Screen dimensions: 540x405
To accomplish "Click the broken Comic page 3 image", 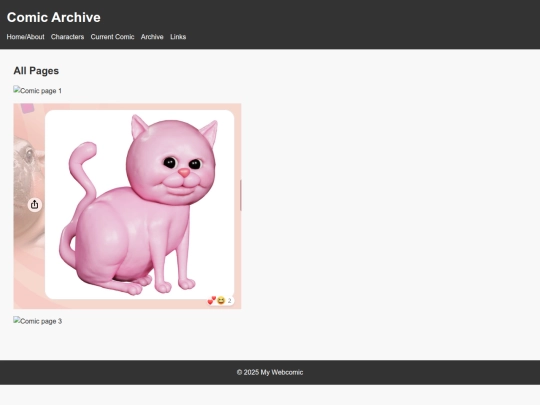I will (x=38, y=321).
